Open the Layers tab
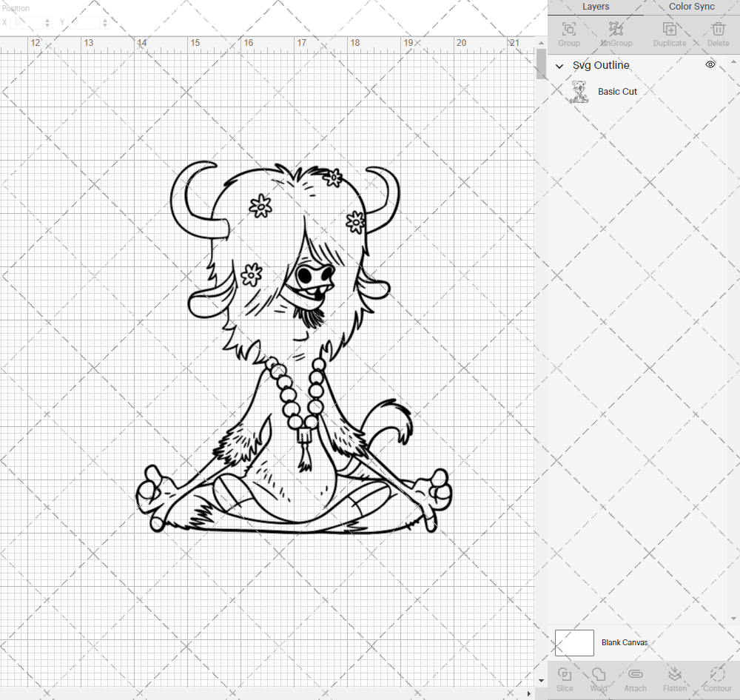Image resolution: width=740 pixels, height=700 pixels. click(x=596, y=7)
